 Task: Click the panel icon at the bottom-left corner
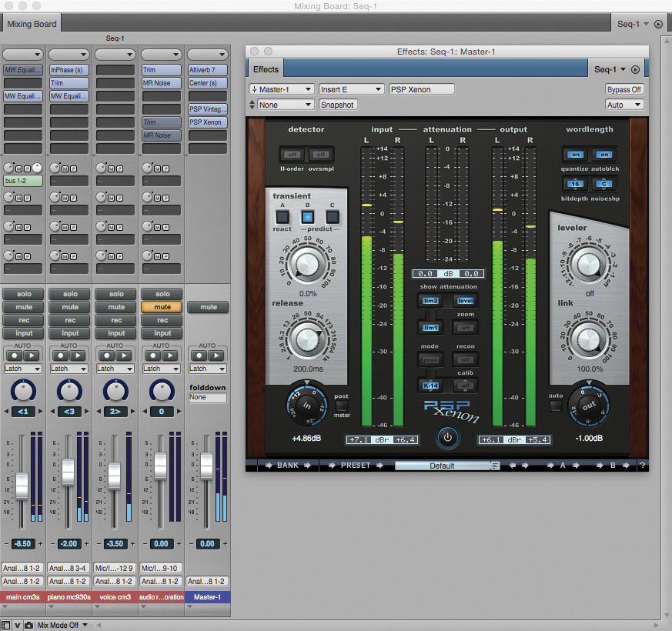click(x=5, y=626)
